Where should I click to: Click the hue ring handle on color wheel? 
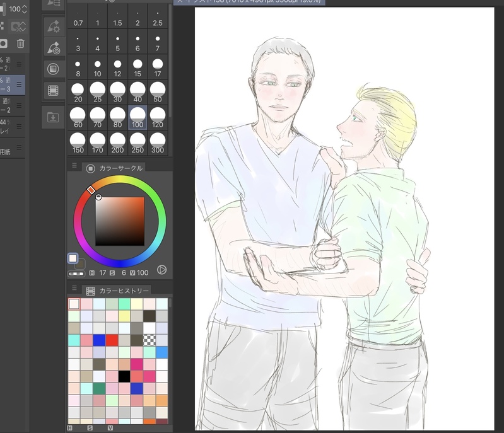click(x=91, y=190)
